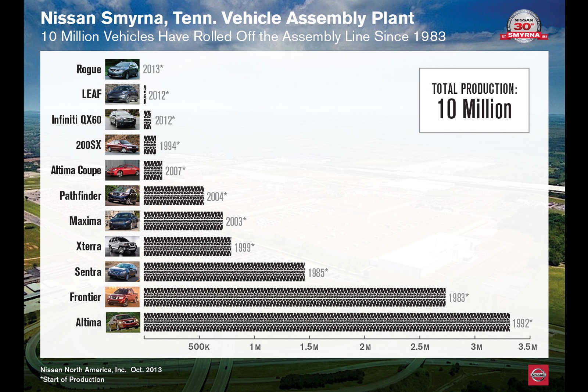The width and height of the screenshot is (588, 392).
Task: Select the Frontier vehicle thumbnail
Action: tap(122, 297)
